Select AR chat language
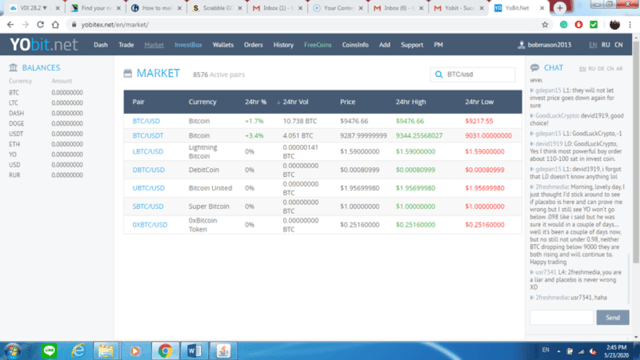Image resolution: width=640 pixels, height=360 pixels. pos(619,69)
